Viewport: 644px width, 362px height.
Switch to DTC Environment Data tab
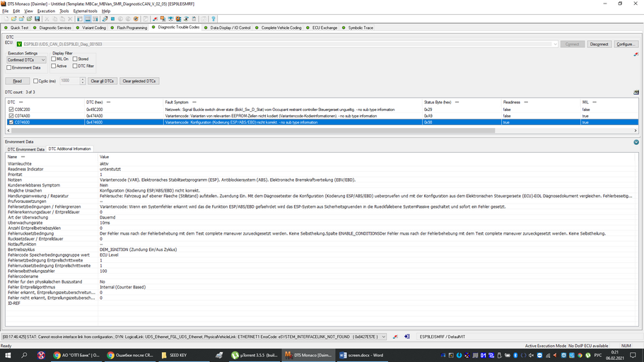(x=26, y=149)
